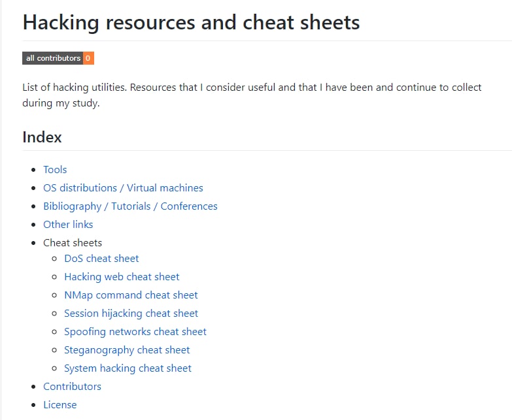Click the Hacking resources and cheat sheets heading
This screenshot has width=512, height=420.
click(x=191, y=22)
